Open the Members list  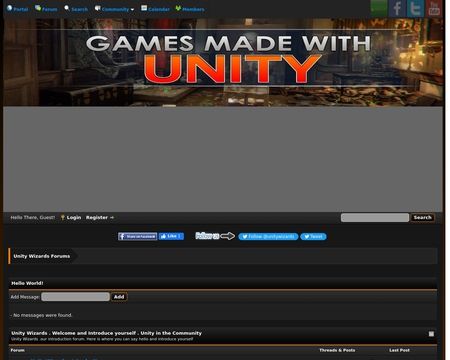(x=190, y=9)
